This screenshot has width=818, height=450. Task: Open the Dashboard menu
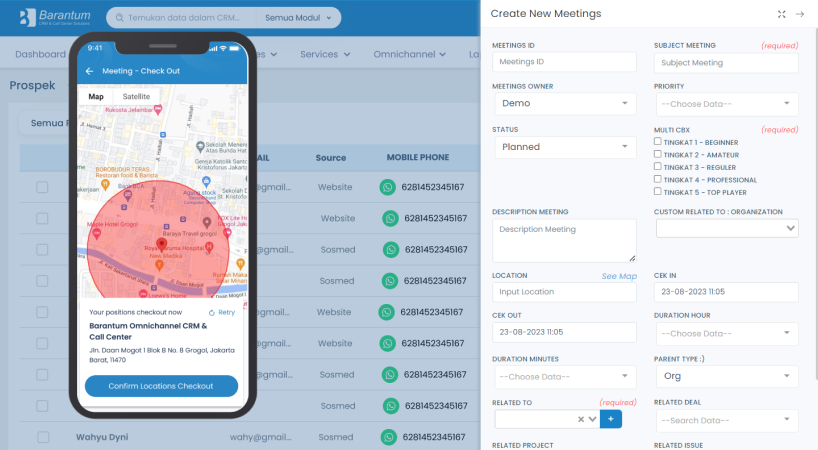point(40,54)
